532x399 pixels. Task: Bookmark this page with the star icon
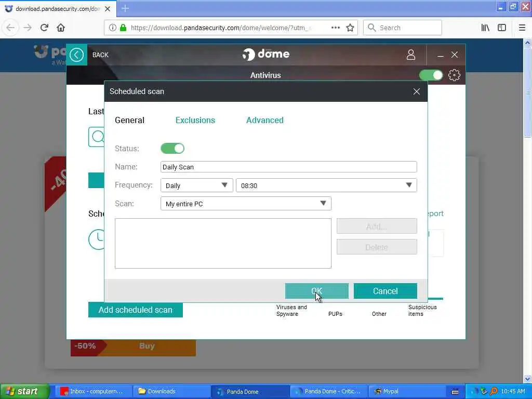point(350,28)
